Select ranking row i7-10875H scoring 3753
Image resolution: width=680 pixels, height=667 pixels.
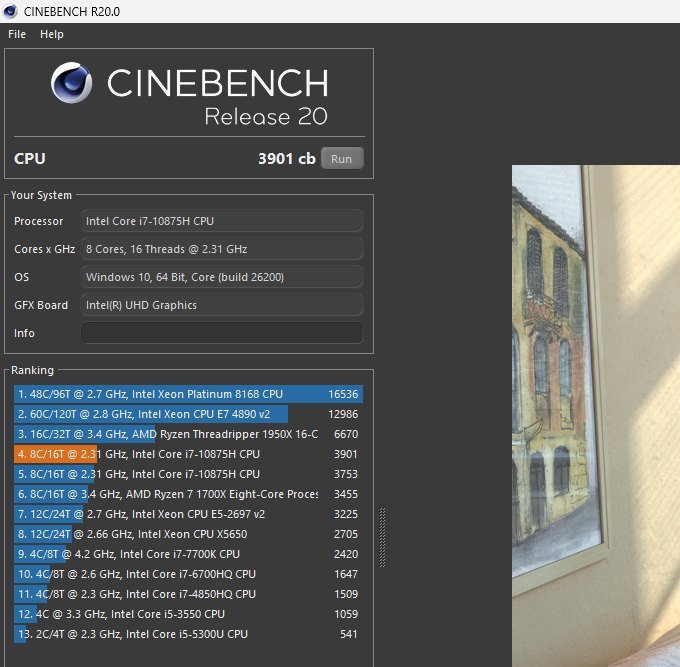pyautogui.click(x=188, y=474)
